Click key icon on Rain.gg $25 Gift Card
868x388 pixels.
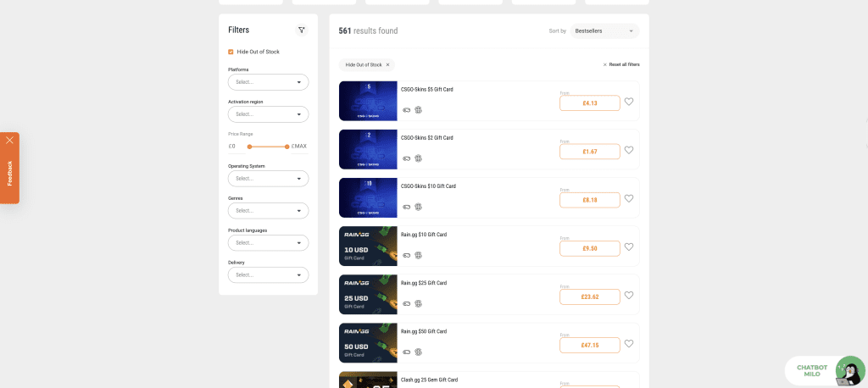point(406,303)
